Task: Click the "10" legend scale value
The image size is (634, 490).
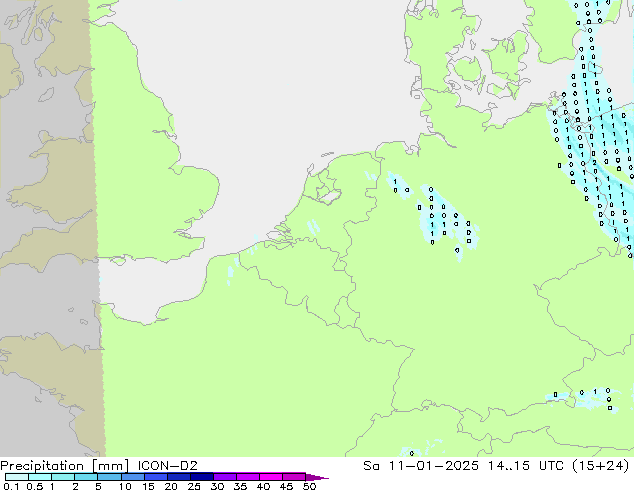Action: pyautogui.click(x=125, y=486)
